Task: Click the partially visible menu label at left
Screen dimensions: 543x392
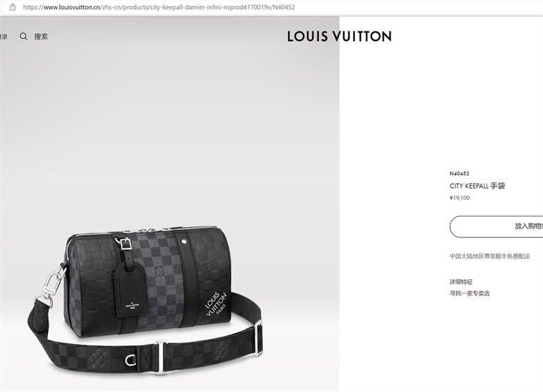Action: 3,36
